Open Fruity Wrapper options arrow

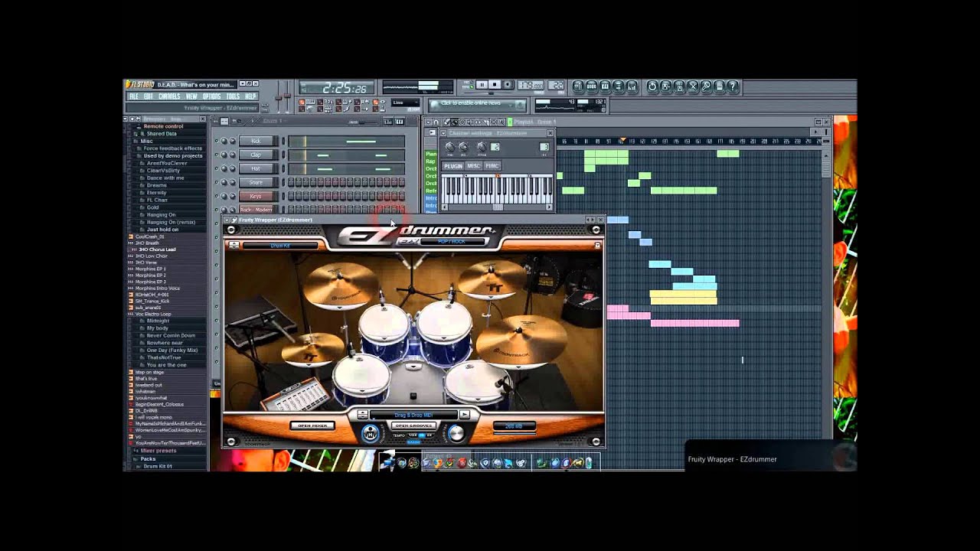pos(226,220)
